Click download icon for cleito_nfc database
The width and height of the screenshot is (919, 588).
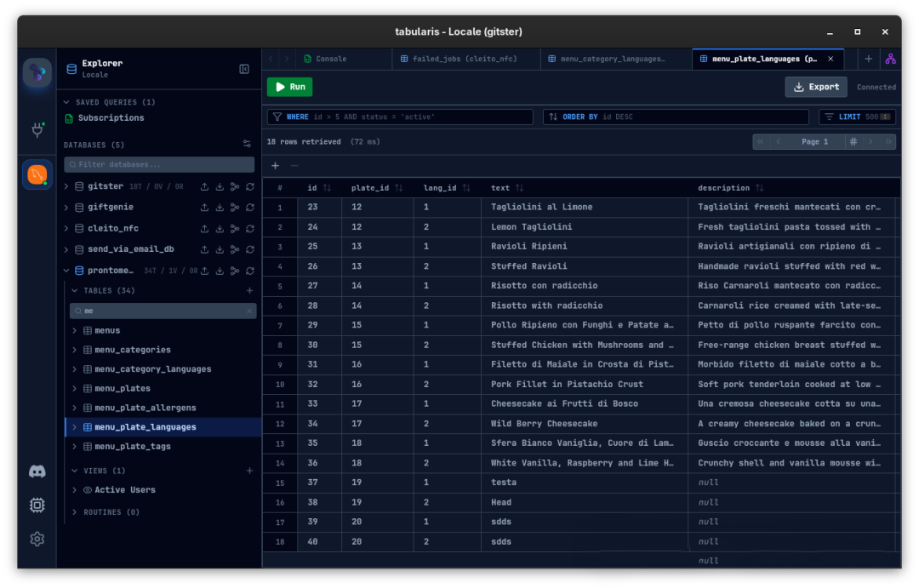(x=220, y=229)
